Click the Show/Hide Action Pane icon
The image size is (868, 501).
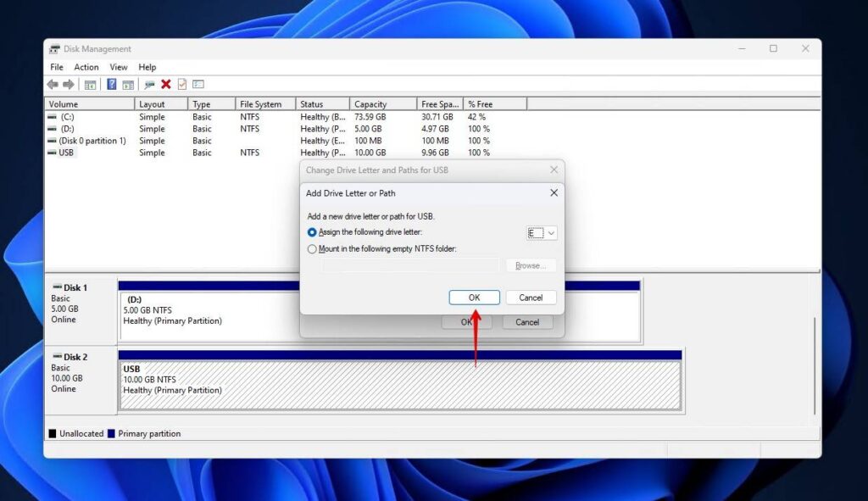pyautogui.click(x=130, y=84)
